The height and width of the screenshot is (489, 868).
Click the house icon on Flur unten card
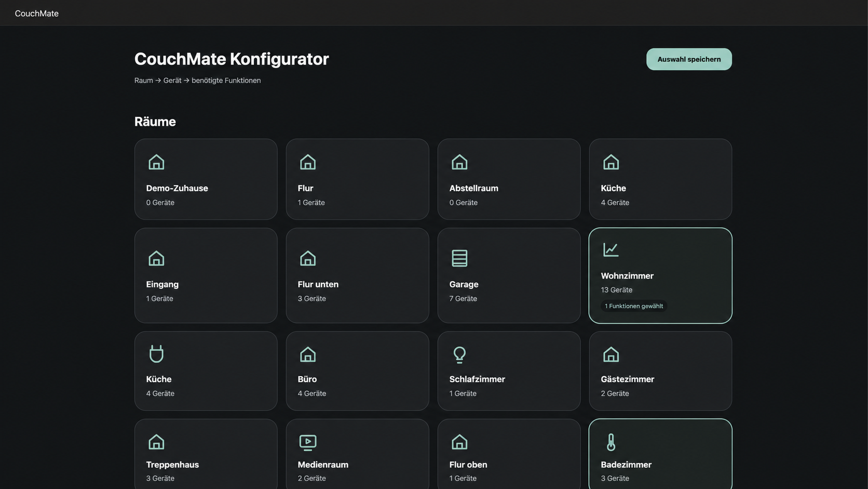308,258
